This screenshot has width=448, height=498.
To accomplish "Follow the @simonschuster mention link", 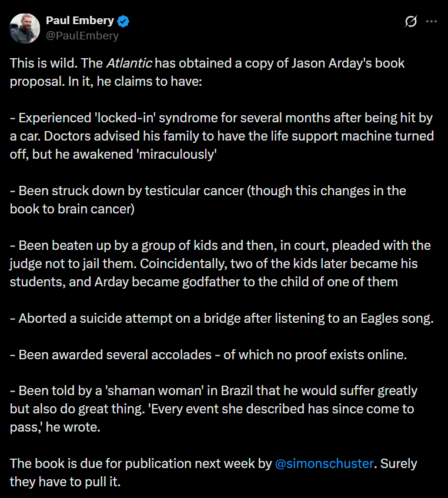I will pyautogui.click(x=324, y=463).
